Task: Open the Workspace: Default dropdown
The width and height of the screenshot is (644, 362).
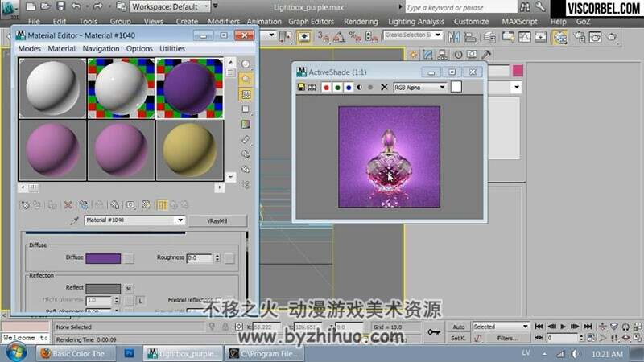Action: [170, 7]
